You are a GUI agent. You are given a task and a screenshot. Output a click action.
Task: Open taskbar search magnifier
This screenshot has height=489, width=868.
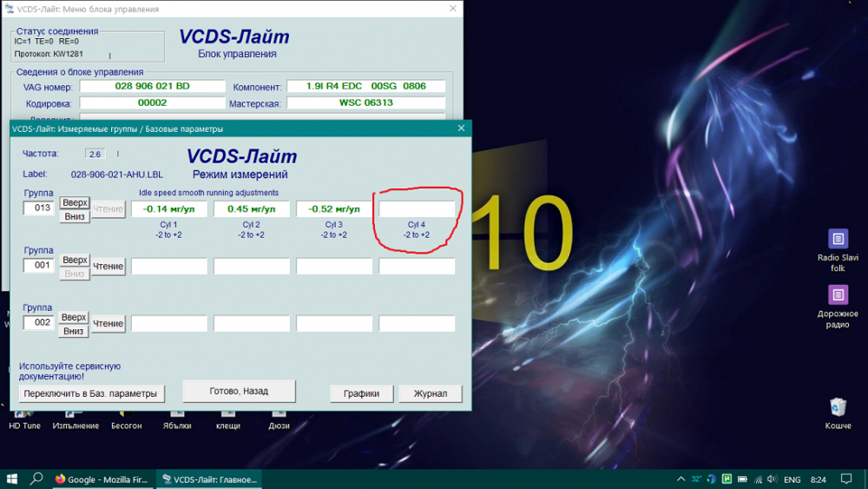click(x=36, y=479)
